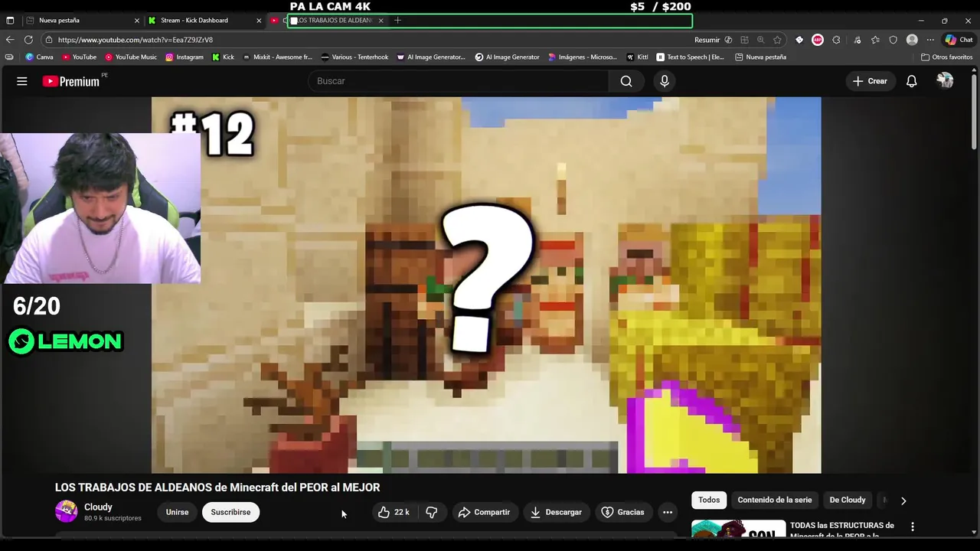Click the zoom magnifier icon in address bar
The height and width of the screenshot is (551, 980).
tap(761, 40)
